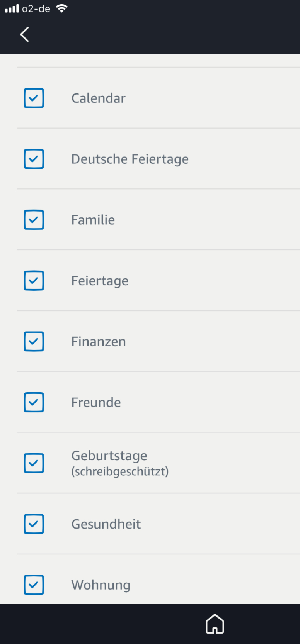Screen dimensions: 300x644
Task: Select the Calendar label text
Action: (x=98, y=98)
